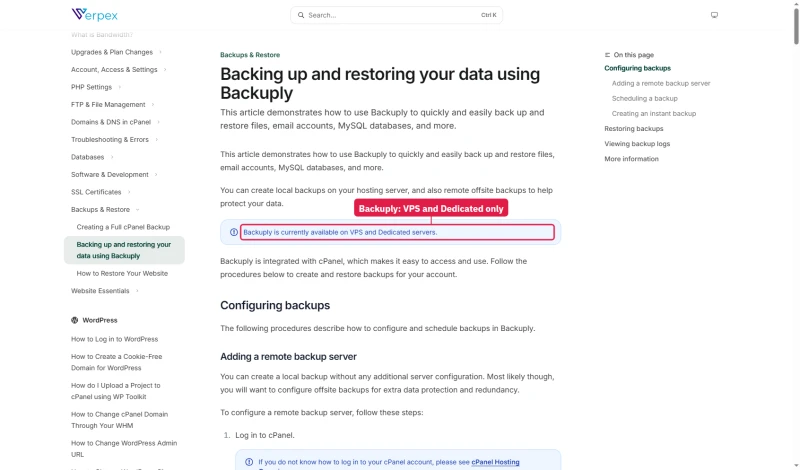The height and width of the screenshot is (470, 800).
Task: Open How to Restore Your Website article
Action: [122, 274]
